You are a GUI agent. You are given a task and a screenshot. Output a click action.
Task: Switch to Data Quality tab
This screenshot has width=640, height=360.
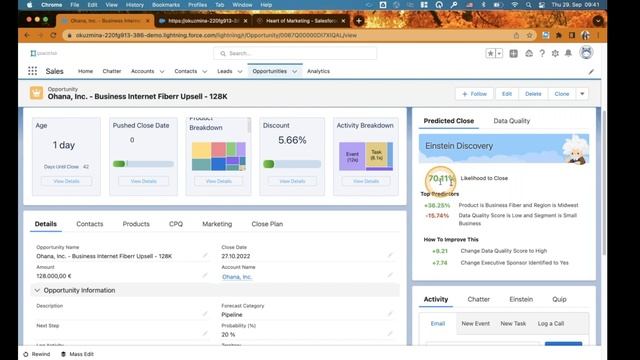pyautogui.click(x=512, y=121)
